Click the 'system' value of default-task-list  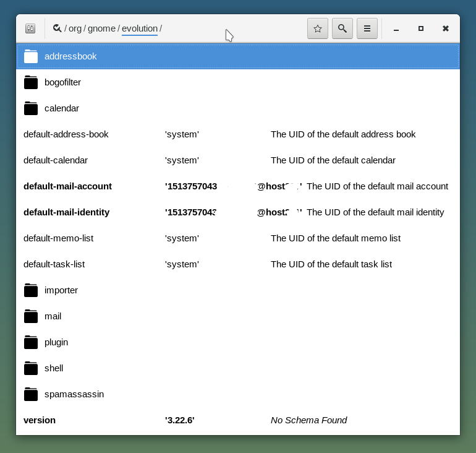point(182,264)
